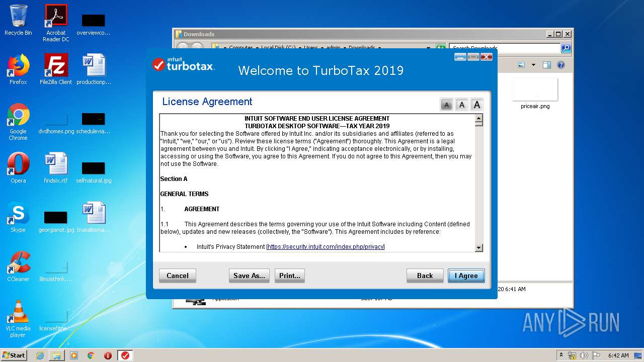Screen dimensions: 644x362
Task: Select georgianot.jpg desktop file
Action: tap(56, 221)
